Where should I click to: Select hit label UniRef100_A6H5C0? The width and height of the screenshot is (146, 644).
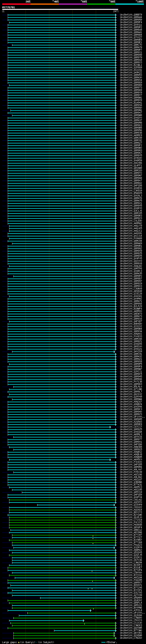click(x=131, y=459)
